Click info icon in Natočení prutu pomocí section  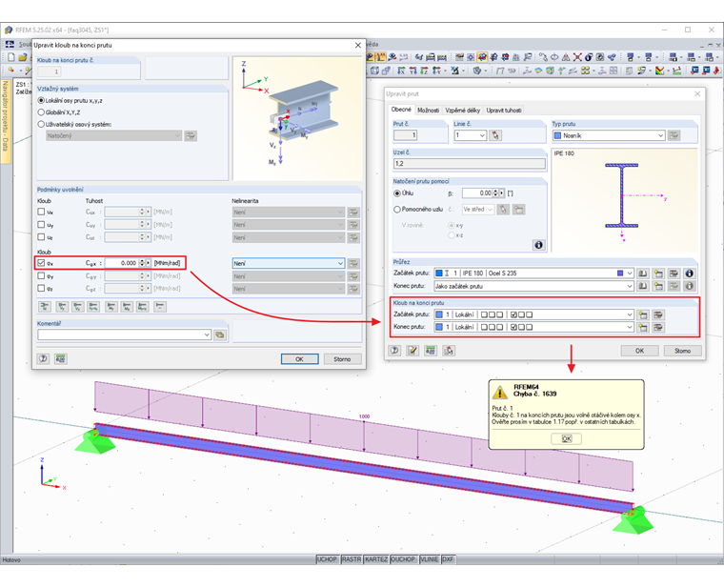538,245
